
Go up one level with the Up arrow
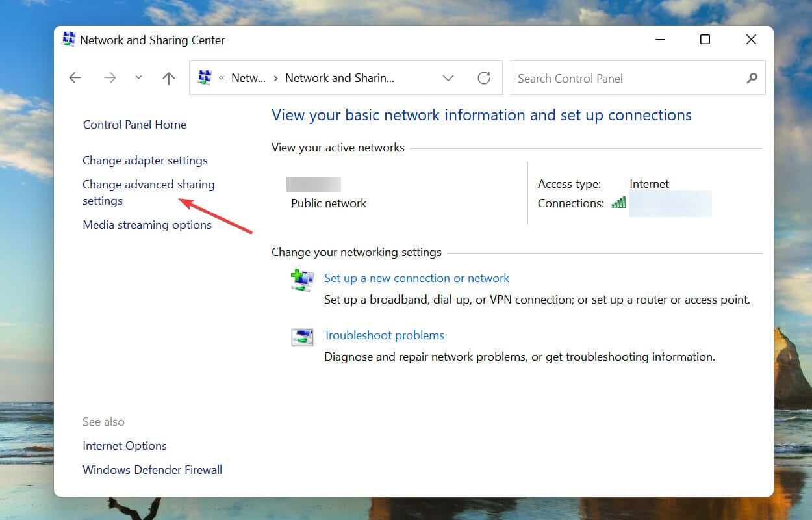coord(169,78)
